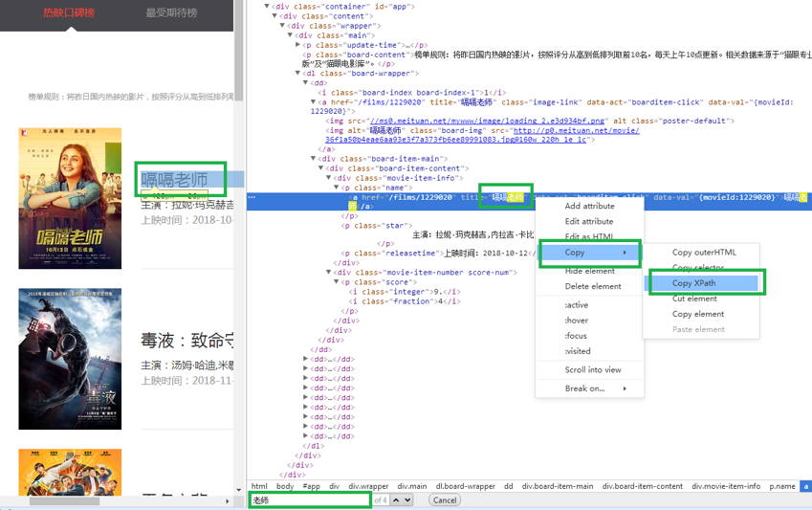Collapse the div movie-item-number score-num node
This screenshot has width=812, height=510.
328,272
